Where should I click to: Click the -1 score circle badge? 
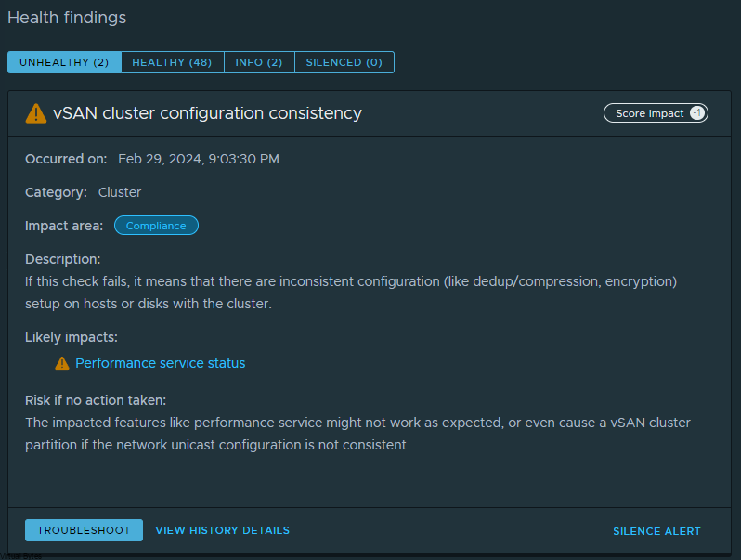(x=696, y=113)
